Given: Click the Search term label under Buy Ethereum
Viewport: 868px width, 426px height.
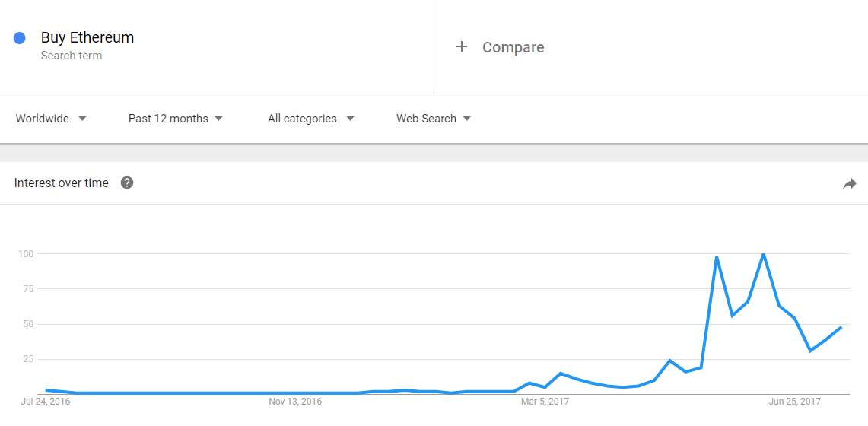Looking at the screenshot, I should pos(72,56).
